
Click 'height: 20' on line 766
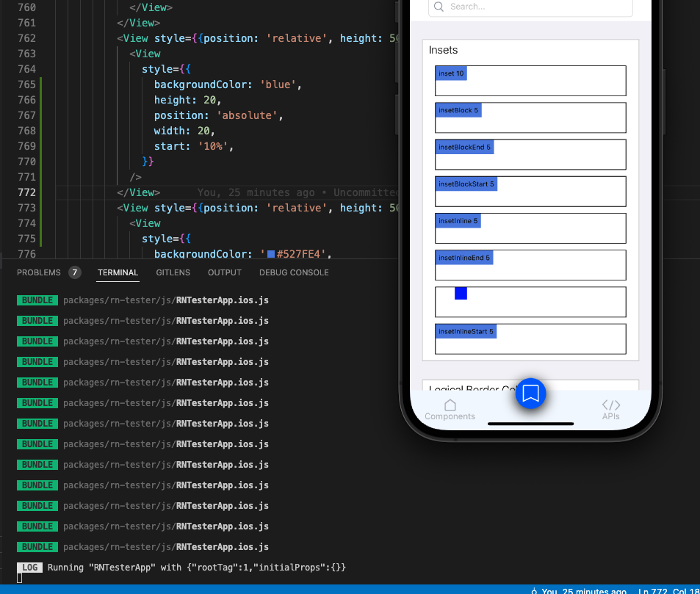184,100
